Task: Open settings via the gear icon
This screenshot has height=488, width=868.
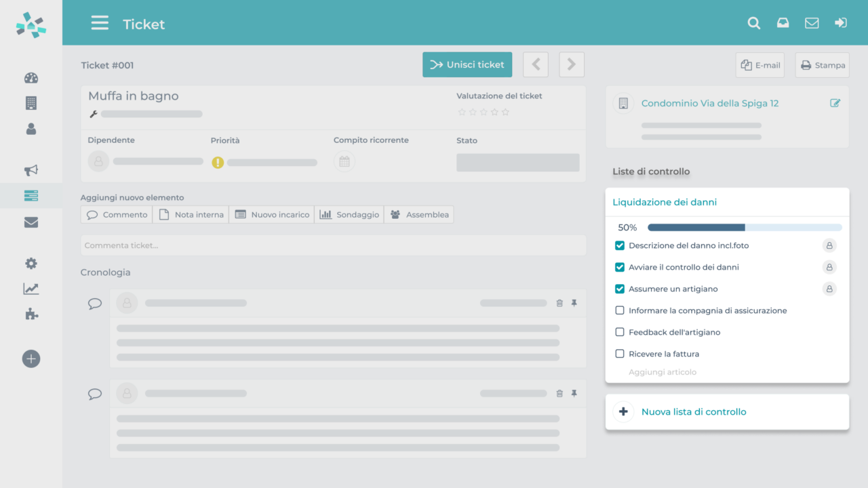Action: 31,263
